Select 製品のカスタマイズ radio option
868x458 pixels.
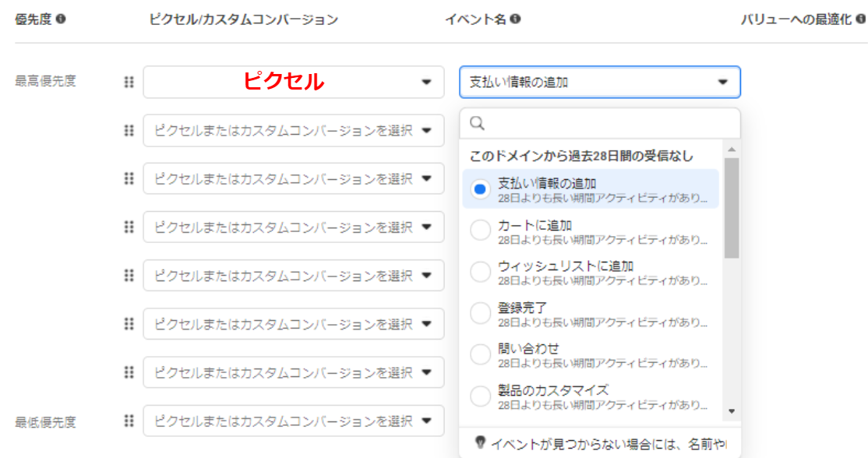[x=480, y=396]
